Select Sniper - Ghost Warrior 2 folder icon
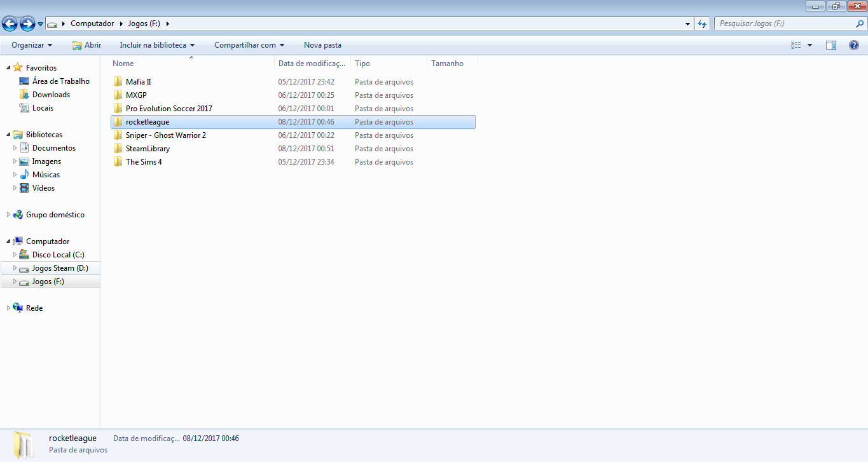Image resolution: width=868 pixels, height=462 pixels. 118,135
